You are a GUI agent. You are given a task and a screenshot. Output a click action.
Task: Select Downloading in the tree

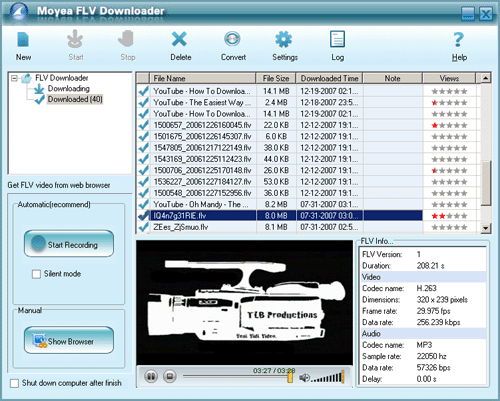point(69,89)
